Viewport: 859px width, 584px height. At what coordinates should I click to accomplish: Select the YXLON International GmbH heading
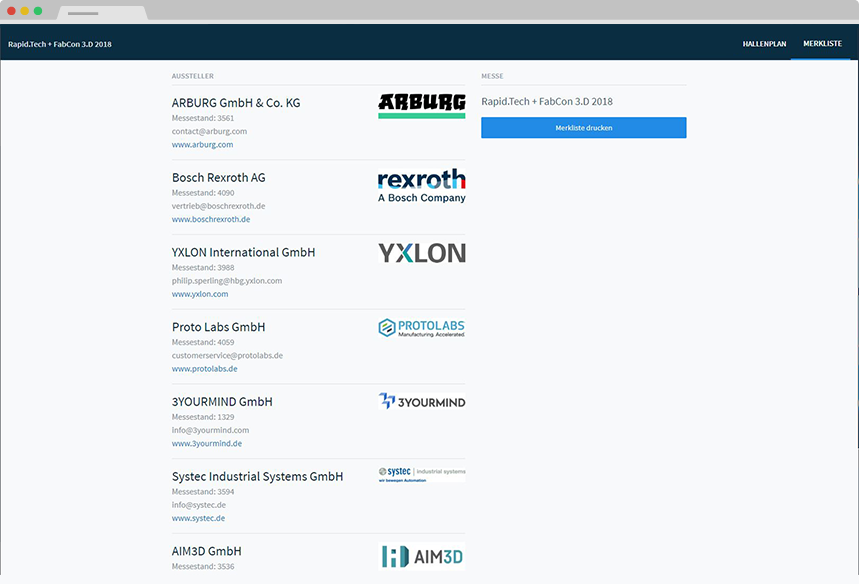243,252
